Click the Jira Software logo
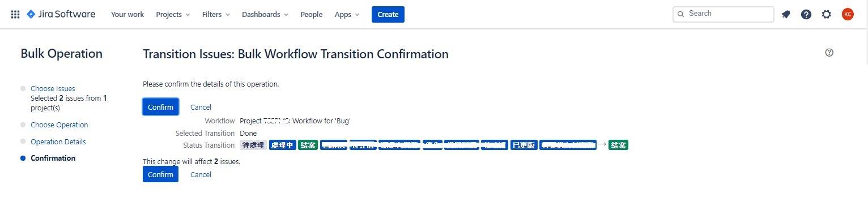This screenshot has width=868, height=206. click(x=61, y=14)
